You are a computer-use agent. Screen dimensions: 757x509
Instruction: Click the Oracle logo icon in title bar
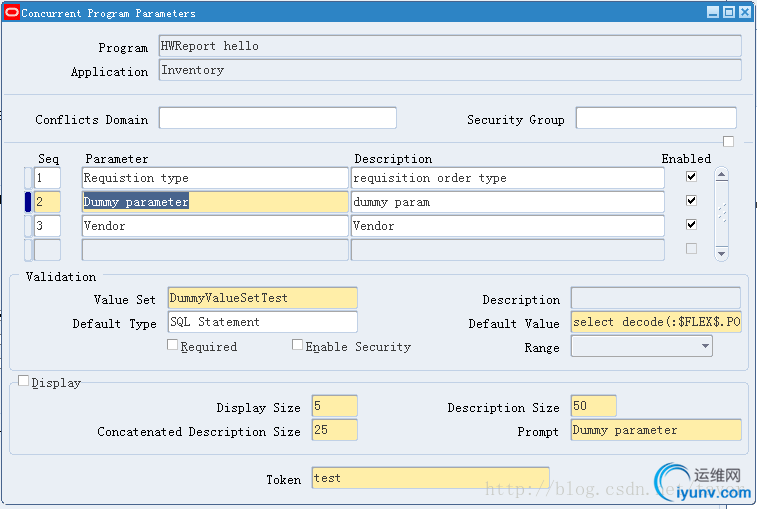click(12, 13)
